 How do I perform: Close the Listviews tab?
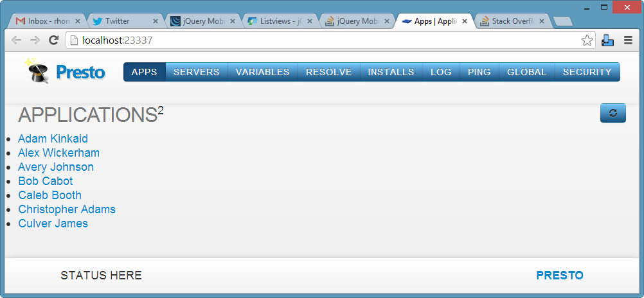[310, 21]
